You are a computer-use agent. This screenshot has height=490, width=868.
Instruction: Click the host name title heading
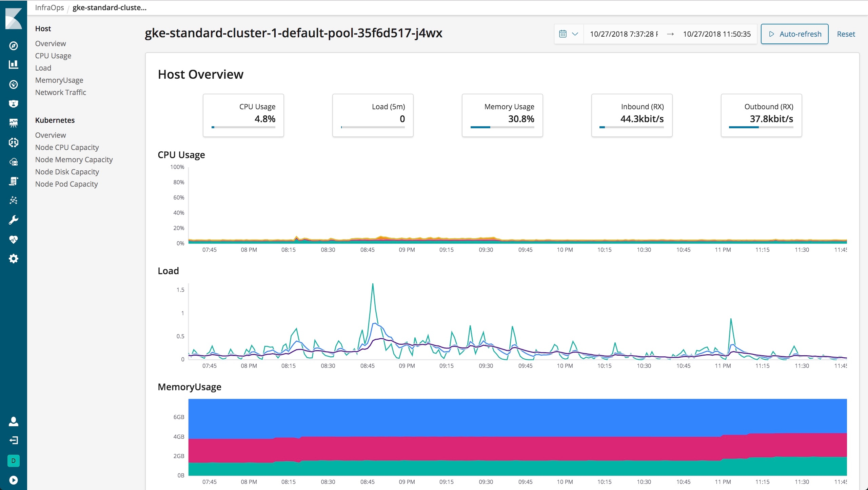click(x=294, y=33)
